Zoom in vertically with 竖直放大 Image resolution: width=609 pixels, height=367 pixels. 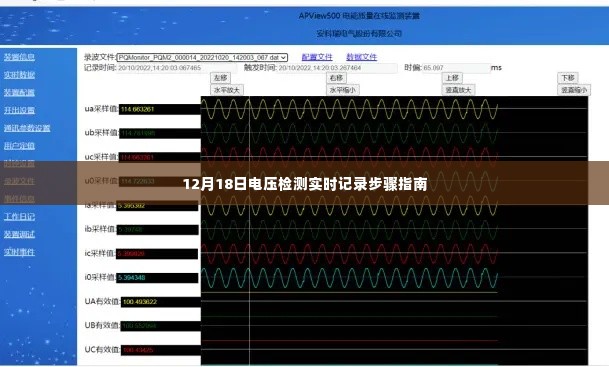pos(458,90)
